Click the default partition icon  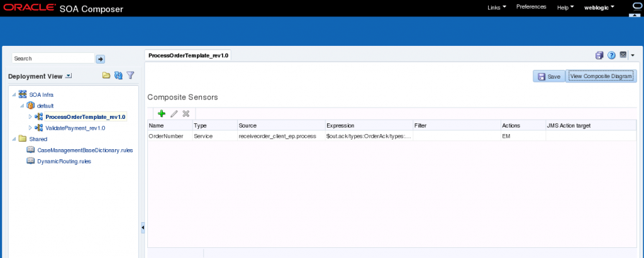point(30,106)
